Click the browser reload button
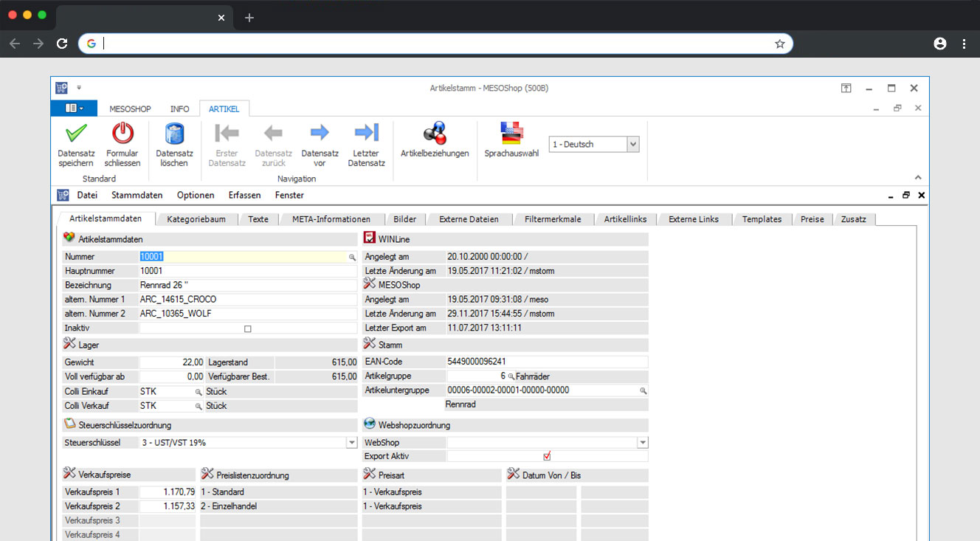This screenshot has width=980, height=541. point(62,44)
